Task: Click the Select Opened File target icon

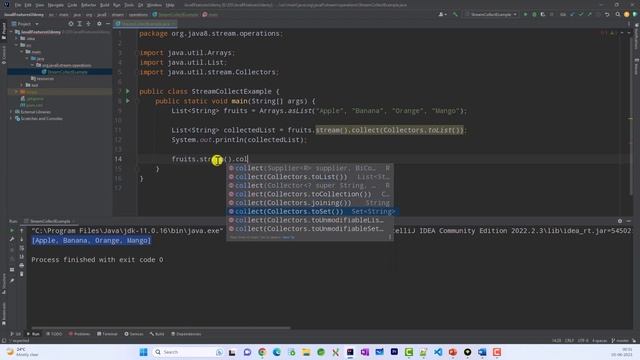Action: coord(71,24)
